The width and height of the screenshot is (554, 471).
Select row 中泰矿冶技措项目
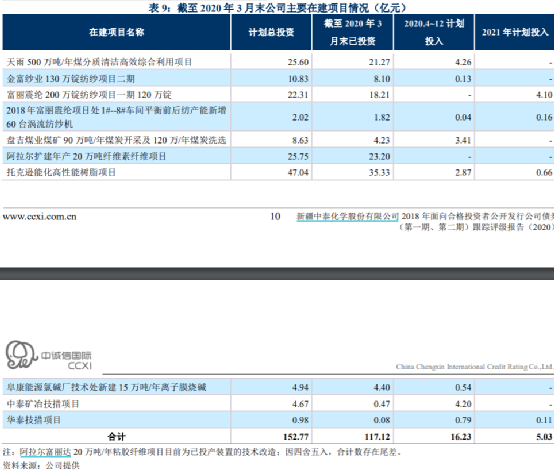[x=278, y=404]
